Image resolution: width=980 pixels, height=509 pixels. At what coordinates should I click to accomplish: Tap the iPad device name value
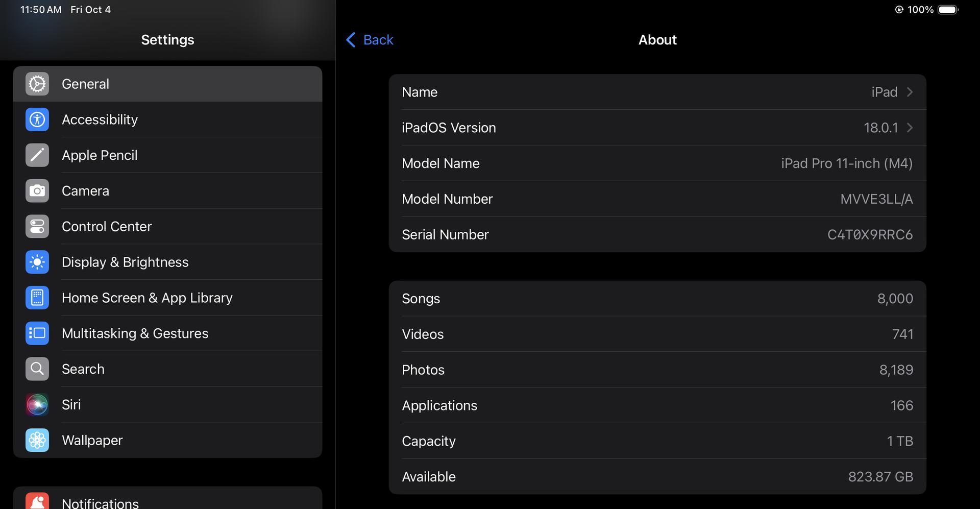[x=884, y=92]
